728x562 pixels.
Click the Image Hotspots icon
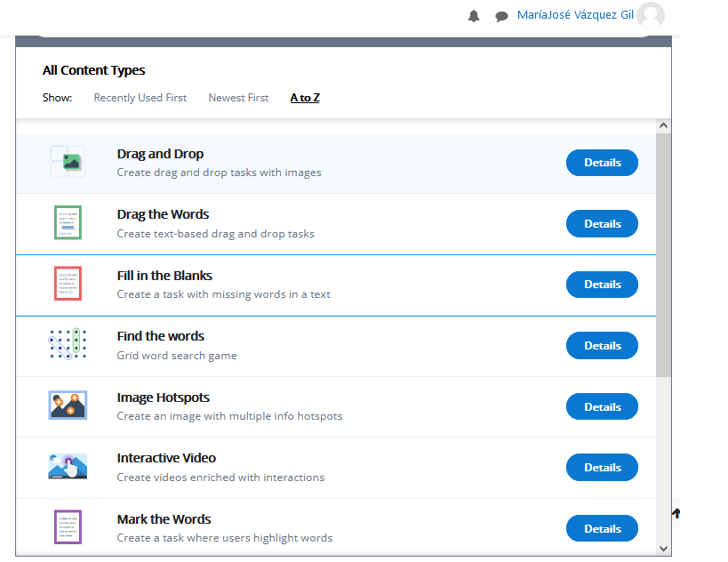(x=68, y=405)
